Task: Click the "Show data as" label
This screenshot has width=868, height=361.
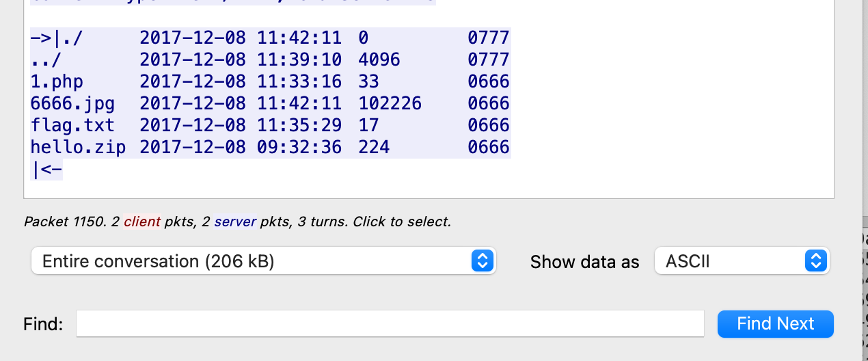Action: [x=584, y=262]
